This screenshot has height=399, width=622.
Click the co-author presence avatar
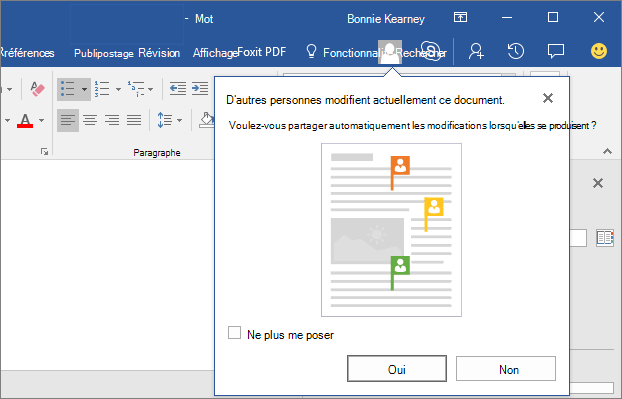tap(390, 52)
